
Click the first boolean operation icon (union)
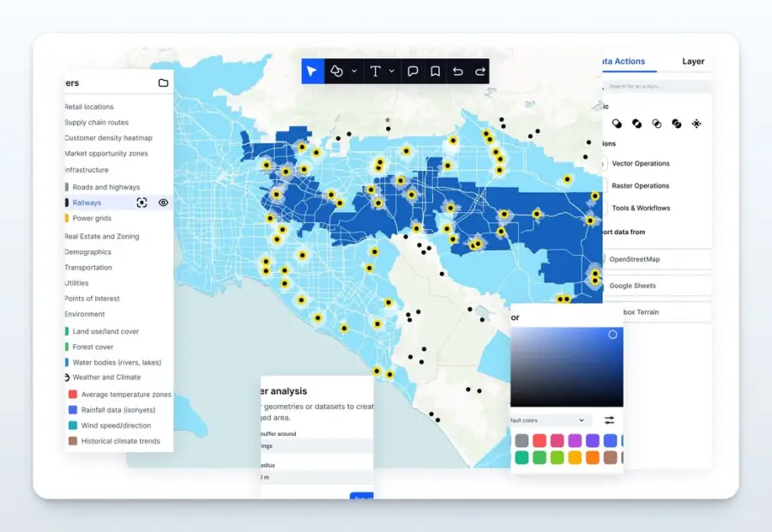(x=617, y=124)
